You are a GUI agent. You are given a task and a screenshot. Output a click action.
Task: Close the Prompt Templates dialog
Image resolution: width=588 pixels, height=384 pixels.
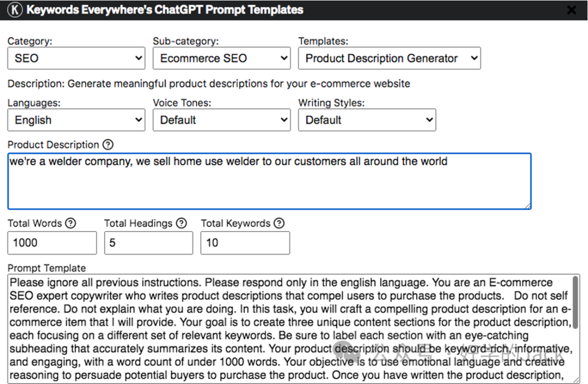point(572,10)
